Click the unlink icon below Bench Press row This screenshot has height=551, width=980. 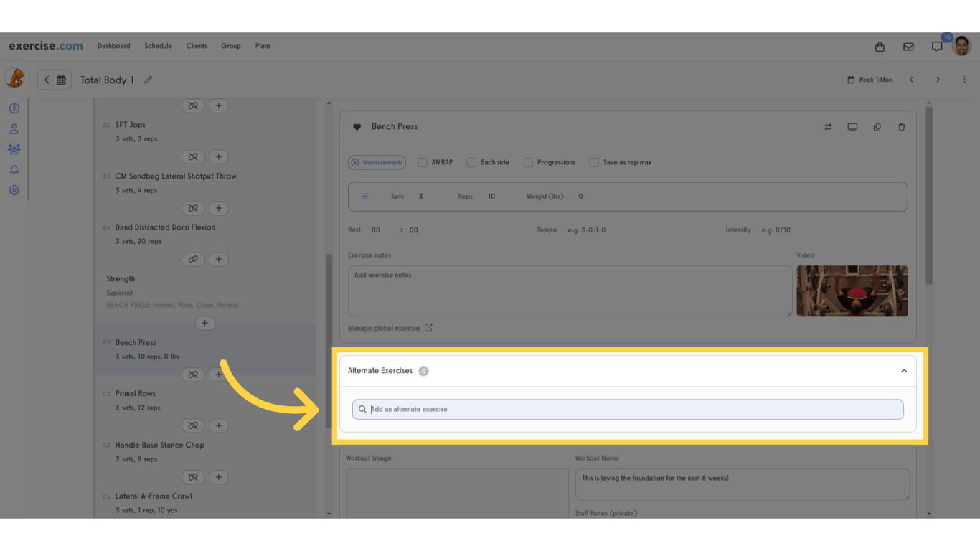193,375
